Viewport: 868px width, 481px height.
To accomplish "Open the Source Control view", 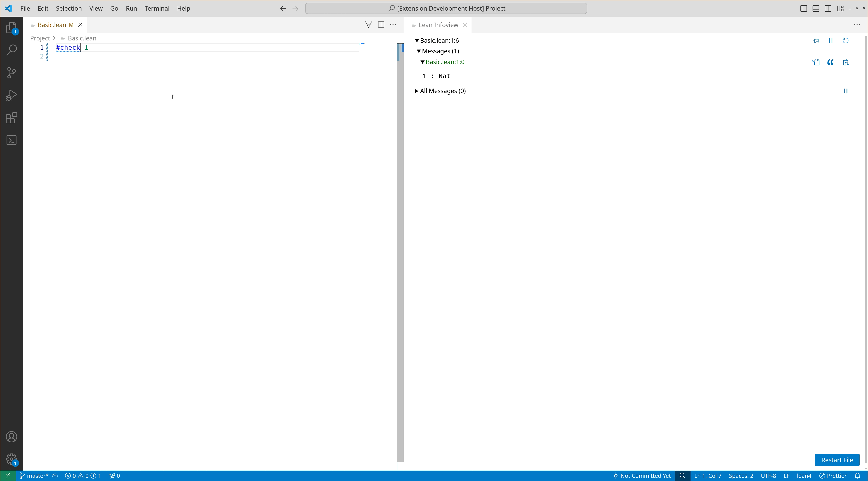I will pos(12,73).
